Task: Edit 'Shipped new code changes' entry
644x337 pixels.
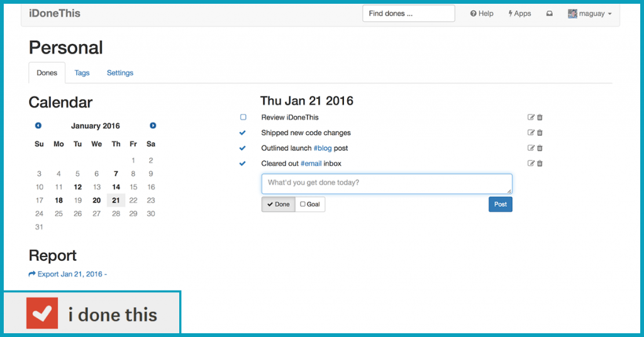Action: (531, 133)
